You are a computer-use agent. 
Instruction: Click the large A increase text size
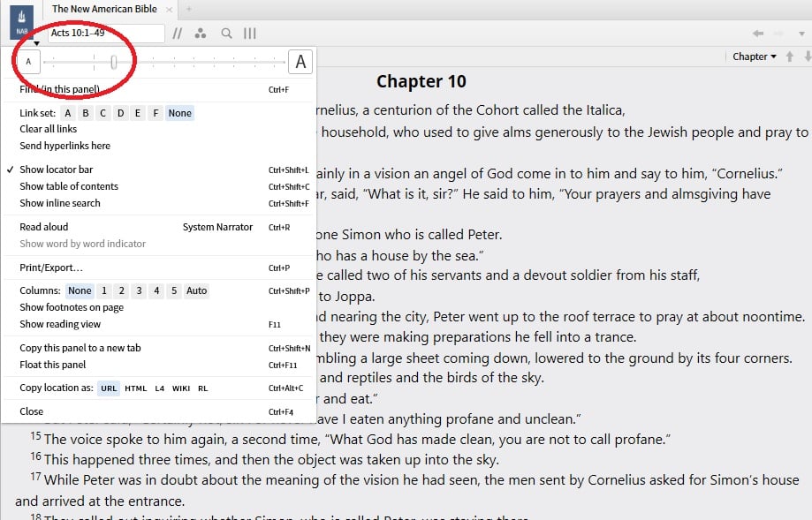tap(300, 62)
